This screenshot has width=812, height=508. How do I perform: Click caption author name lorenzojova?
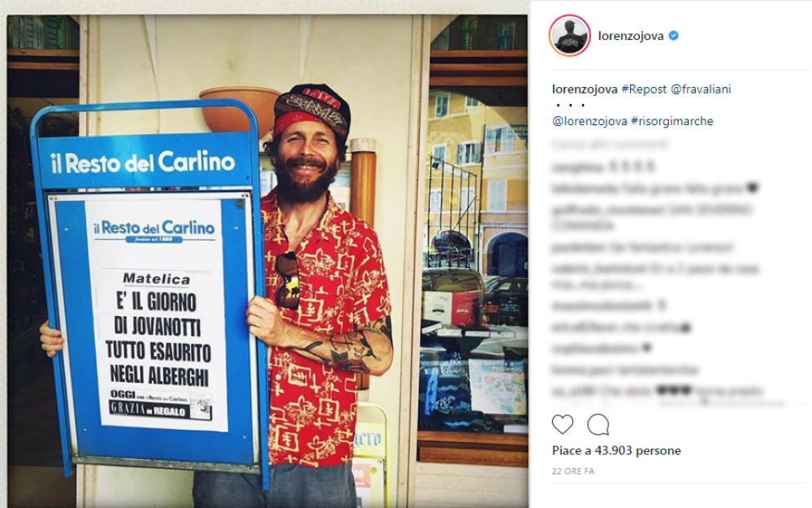pyautogui.click(x=585, y=89)
